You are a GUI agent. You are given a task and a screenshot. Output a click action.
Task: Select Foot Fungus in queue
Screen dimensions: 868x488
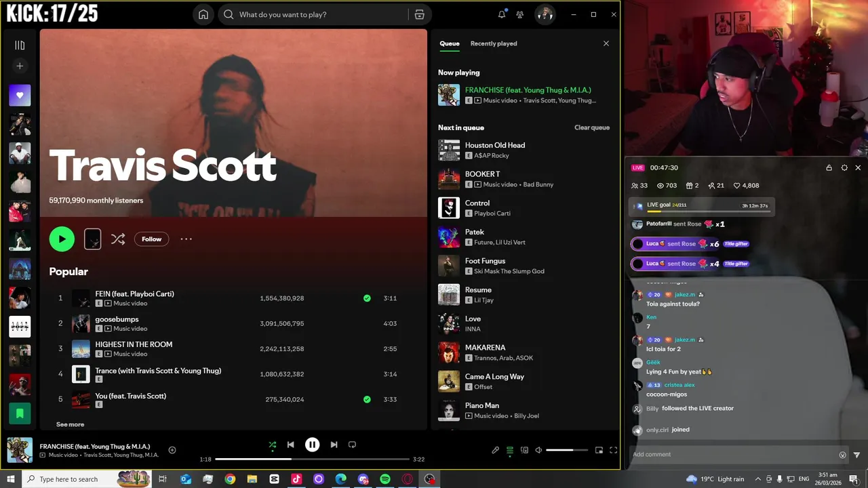tap(524, 266)
